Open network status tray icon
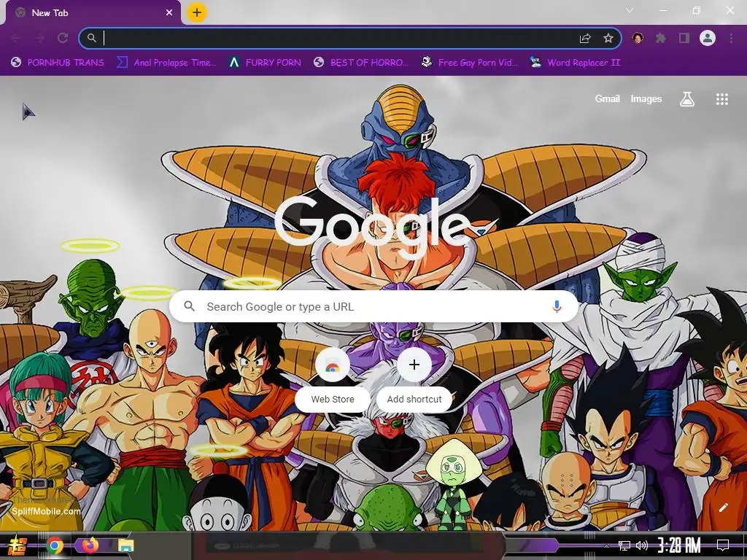747x560 pixels. tap(624, 545)
